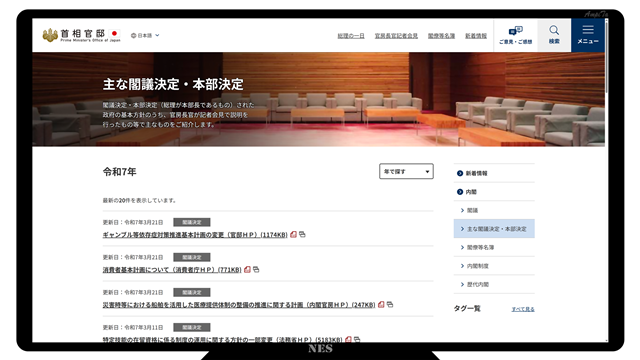The width and height of the screenshot is (640, 360).
Task: Open sidebar link 内閣
Action: pos(471,192)
